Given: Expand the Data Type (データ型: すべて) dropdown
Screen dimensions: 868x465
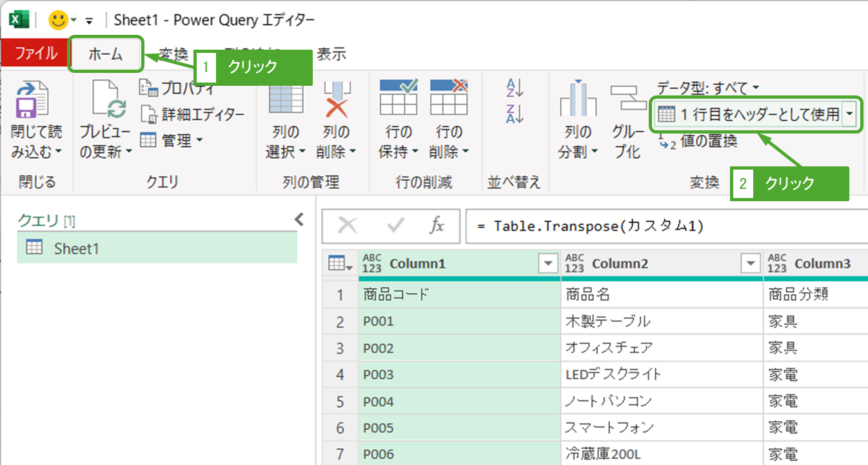Looking at the screenshot, I should 707,87.
